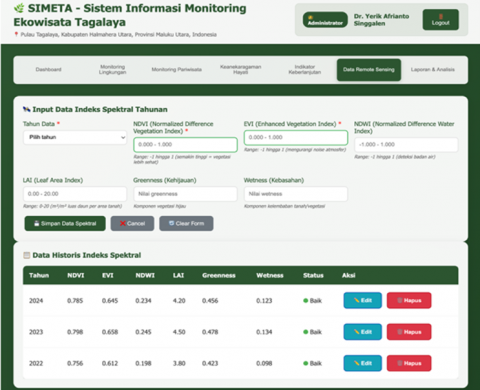480x390 pixels.
Task: Go to Laporan & Analisis tab
Action: click(433, 70)
